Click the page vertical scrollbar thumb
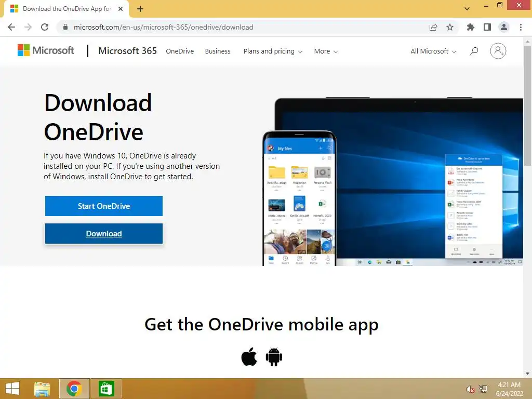The height and width of the screenshot is (399, 532). click(527, 105)
